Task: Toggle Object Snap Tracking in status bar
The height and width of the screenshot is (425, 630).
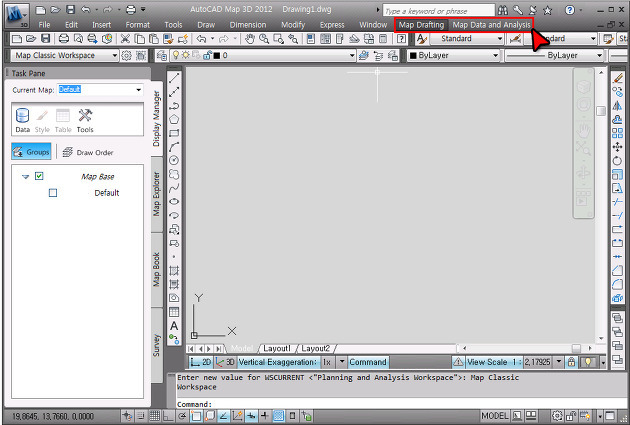Action: tap(224, 416)
